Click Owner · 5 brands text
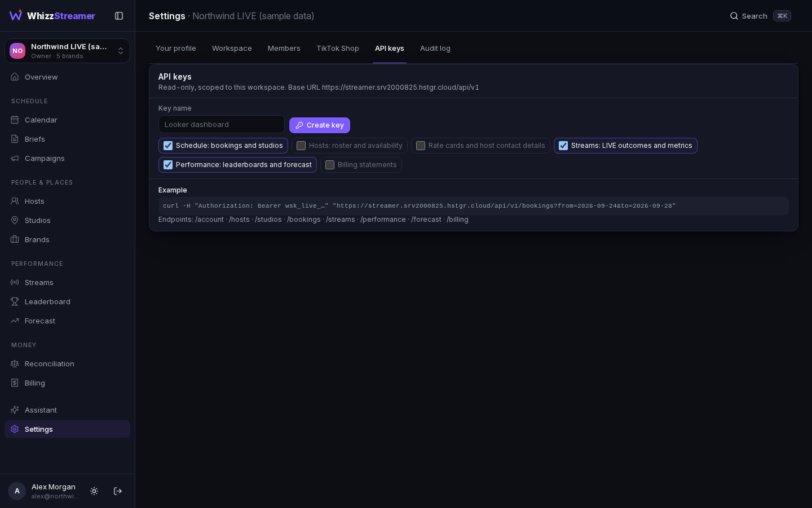 tap(57, 56)
